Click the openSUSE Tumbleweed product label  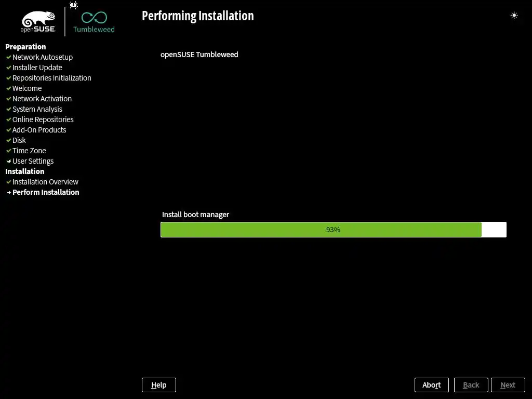[x=199, y=55]
